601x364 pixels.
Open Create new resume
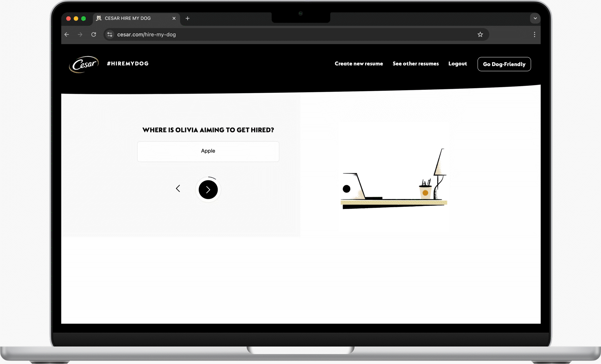tap(358, 64)
